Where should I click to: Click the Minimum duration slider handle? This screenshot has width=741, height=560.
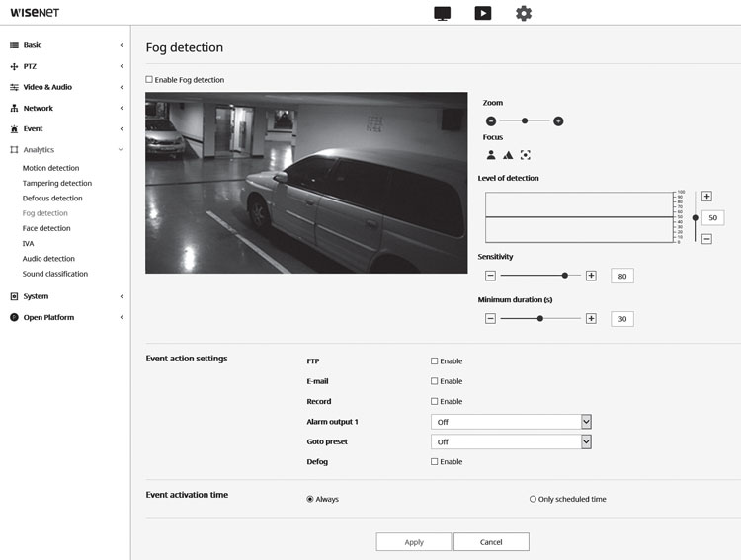tap(539, 318)
